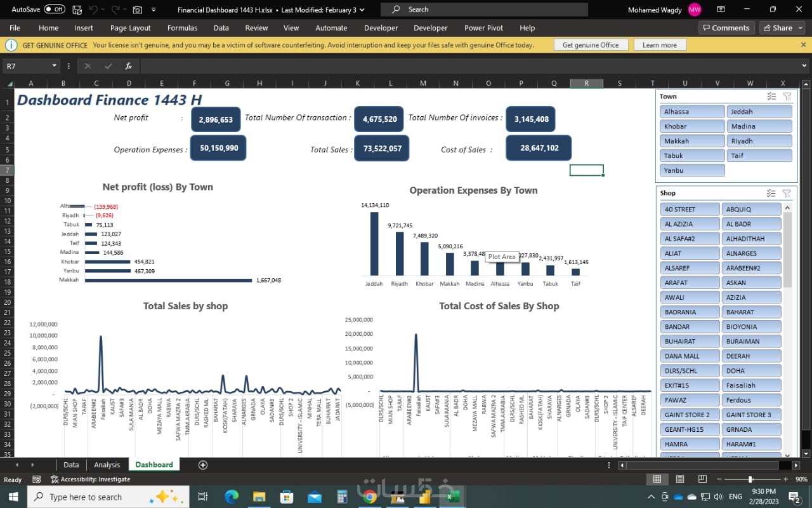
Task: Filter by Alhassa in Town slicer
Action: click(692, 112)
